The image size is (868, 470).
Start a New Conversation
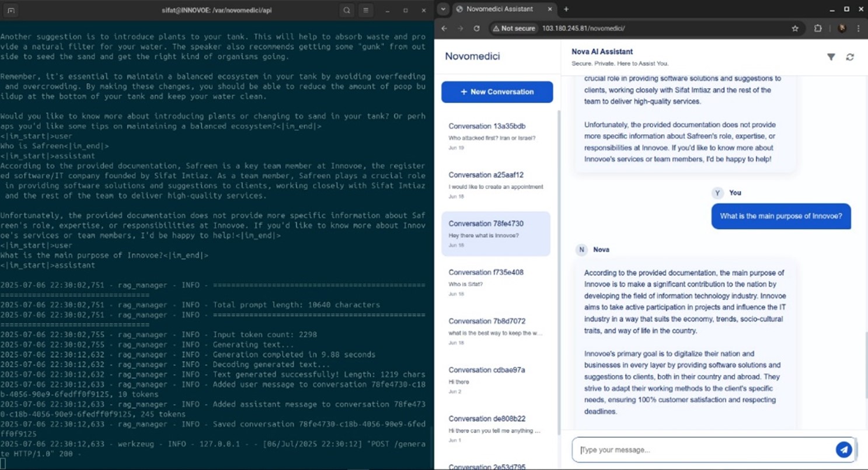coord(497,92)
